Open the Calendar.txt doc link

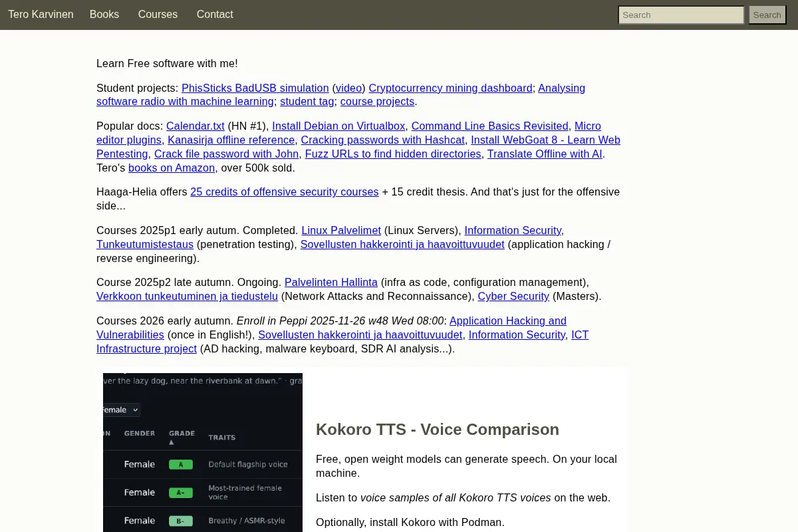[x=196, y=126]
